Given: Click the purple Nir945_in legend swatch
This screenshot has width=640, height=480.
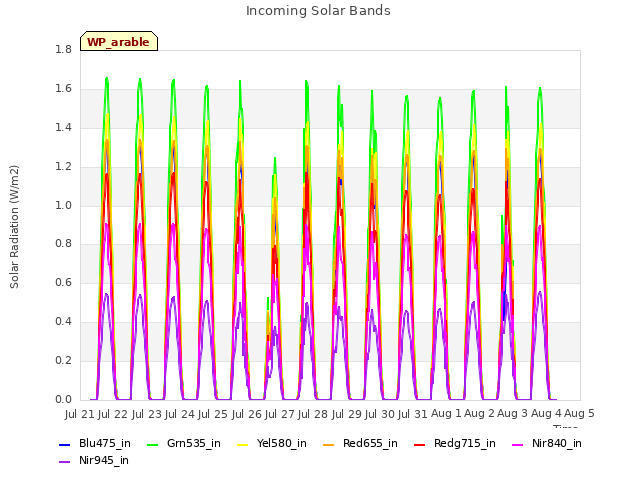Looking at the screenshot, I should pyautogui.click(x=65, y=462).
